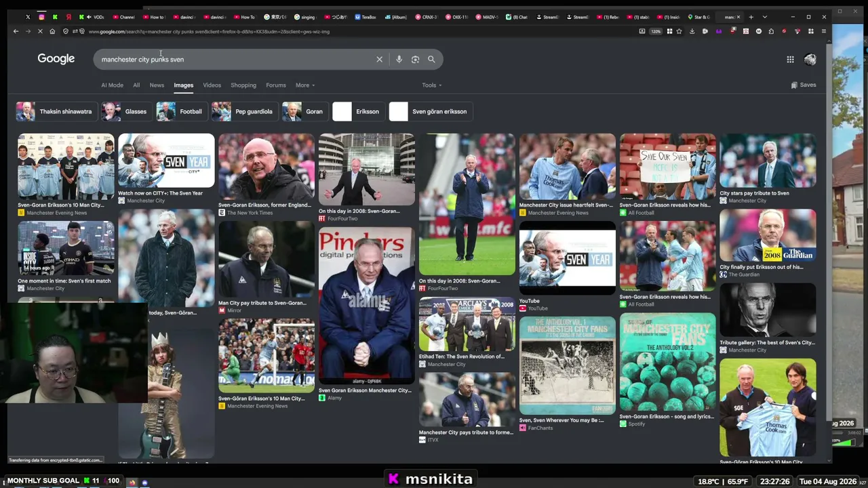Open the Pindar Alamy Eriksson image
868x488 pixels.
[367, 306]
